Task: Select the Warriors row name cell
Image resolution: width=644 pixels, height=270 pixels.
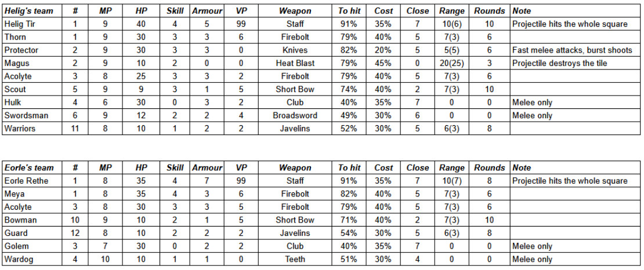Action: [x=32, y=129]
